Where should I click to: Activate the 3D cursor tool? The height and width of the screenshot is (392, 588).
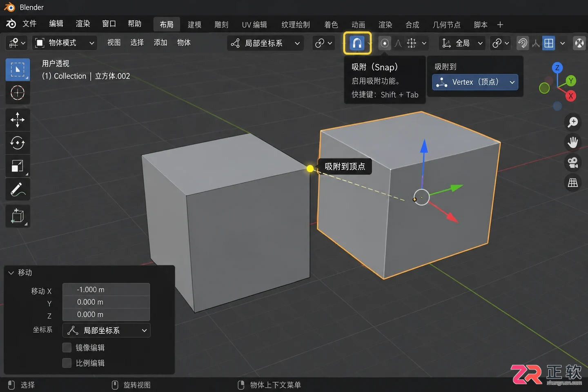pos(18,93)
